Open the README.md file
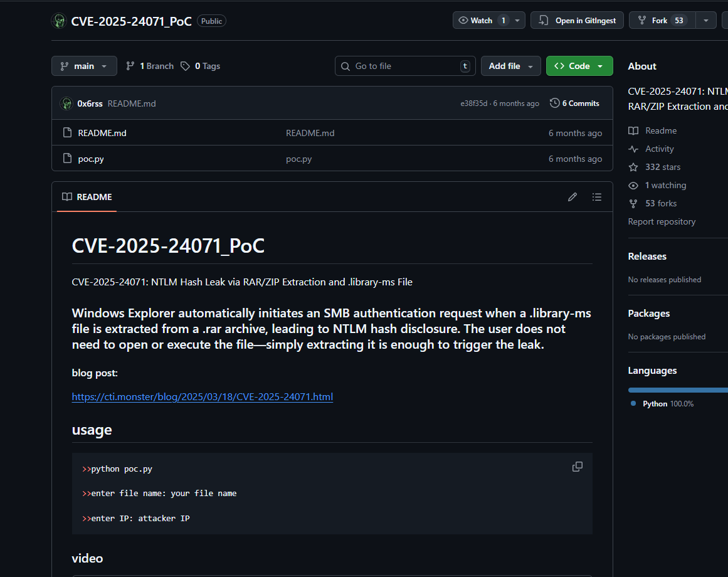The width and height of the screenshot is (728, 577). pyautogui.click(x=102, y=133)
